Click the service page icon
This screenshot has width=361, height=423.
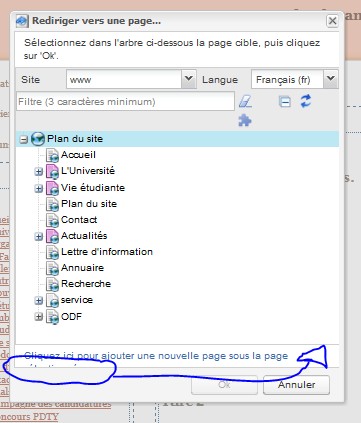(x=52, y=300)
